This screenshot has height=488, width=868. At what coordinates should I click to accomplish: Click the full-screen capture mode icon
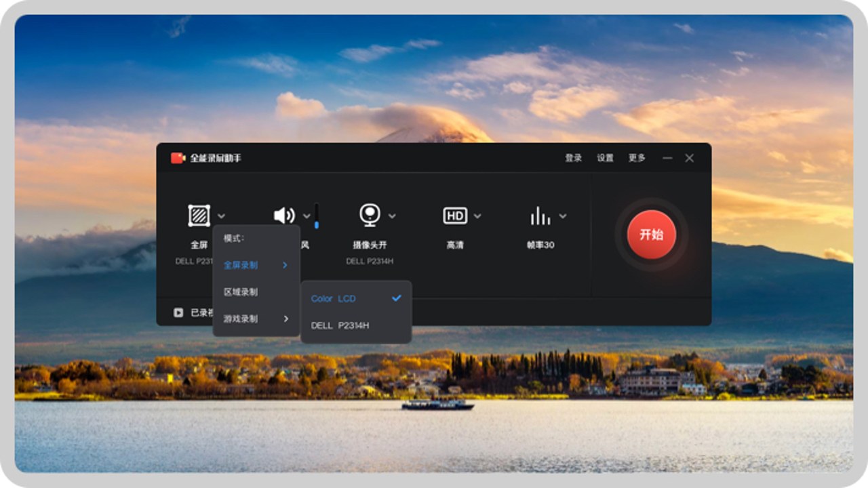(x=199, y=216)
